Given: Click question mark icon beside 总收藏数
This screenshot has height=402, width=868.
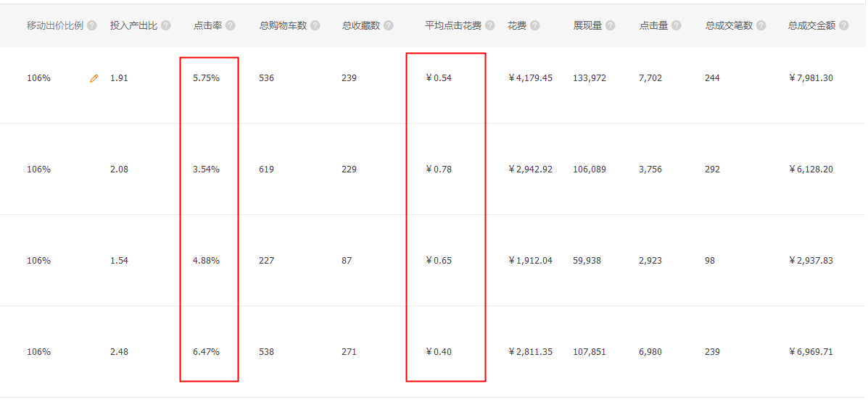Looking at the screenshot, I should point(389,25).
